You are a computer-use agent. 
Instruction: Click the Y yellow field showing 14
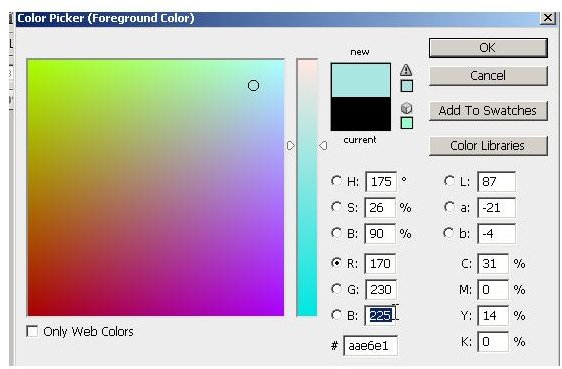click(x=493, y=316)
